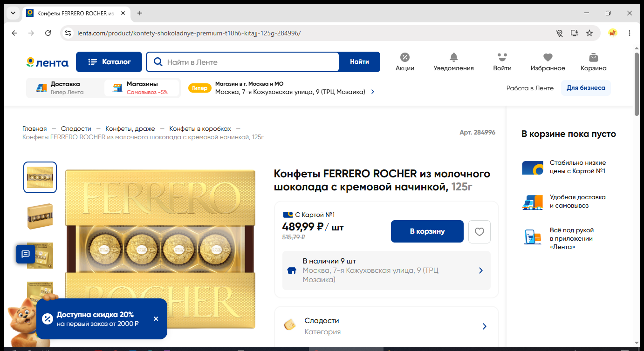
Task: Click the browser address bar URL
Action: (189, 33)
